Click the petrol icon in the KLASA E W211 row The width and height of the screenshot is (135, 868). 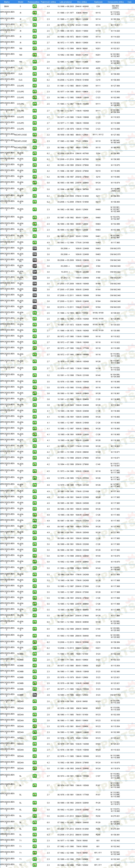(x=34, y=202)
